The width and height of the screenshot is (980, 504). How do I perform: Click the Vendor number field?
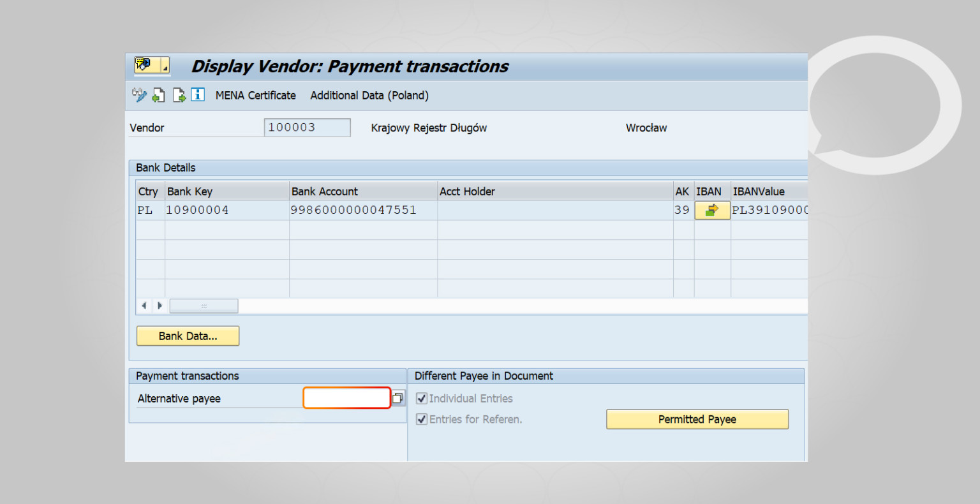[307, 127]
